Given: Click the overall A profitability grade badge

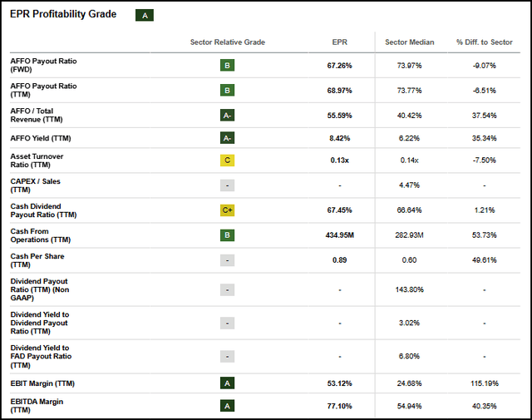Looking at the screenshot, I should (x=145, y=15).
